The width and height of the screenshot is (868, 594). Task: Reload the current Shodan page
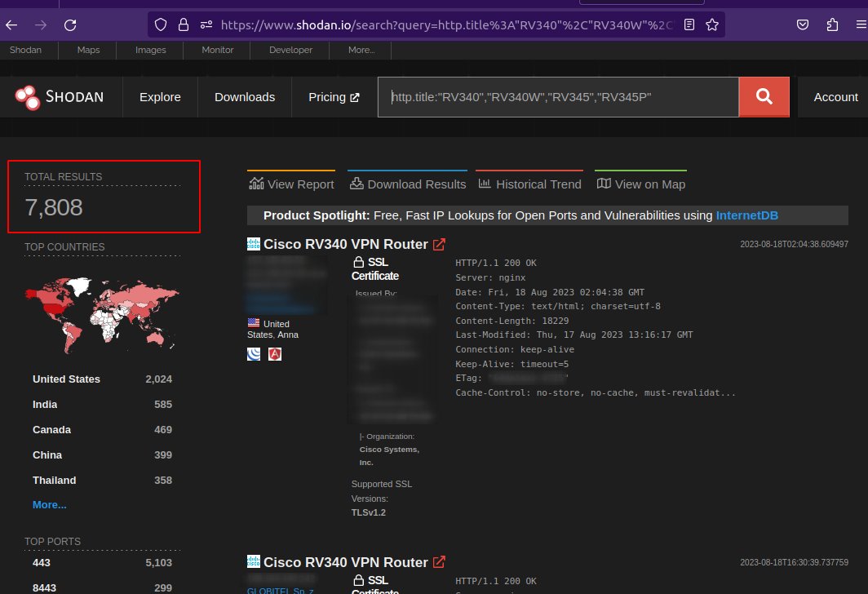[x=70, y=25]
